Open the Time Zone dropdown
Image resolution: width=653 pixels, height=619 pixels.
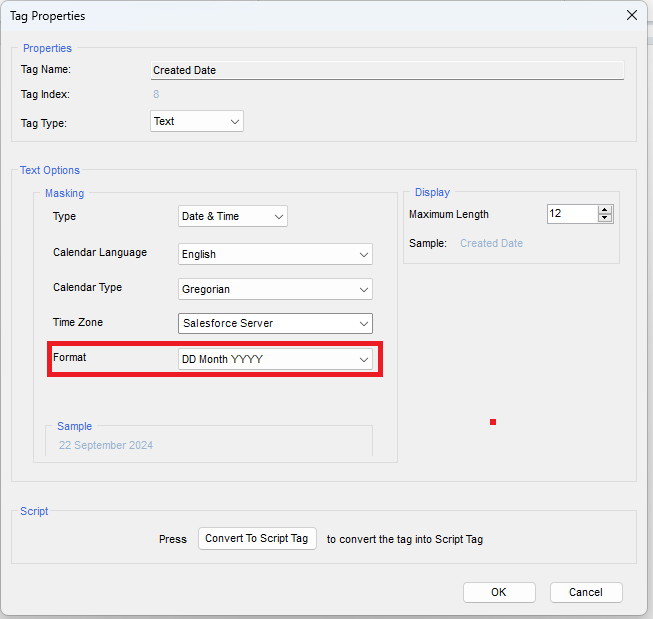coord(275,323)
